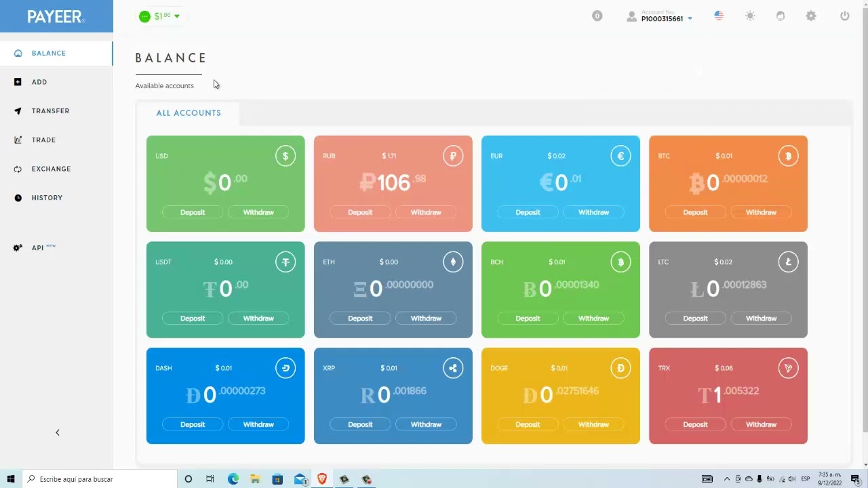The width and height of the screenshot is (868, 488).
Task: Click Withdraw on USD card
Action: 258,212
